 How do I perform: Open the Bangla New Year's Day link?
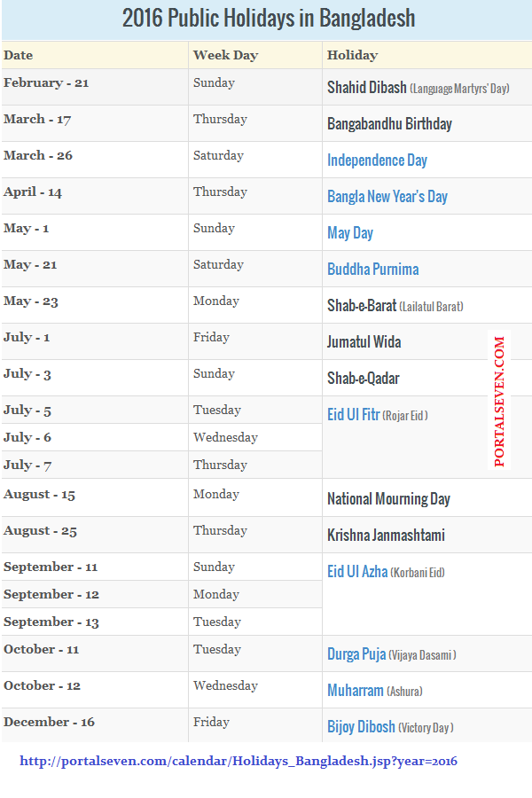(x=387, y=197)
